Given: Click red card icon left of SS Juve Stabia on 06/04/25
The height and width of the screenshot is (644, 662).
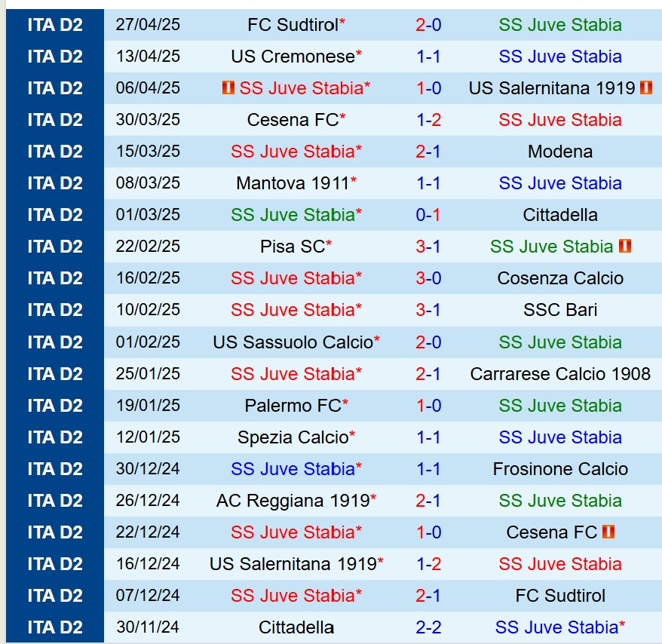Looking at the screenshot, I should point(228,88).
